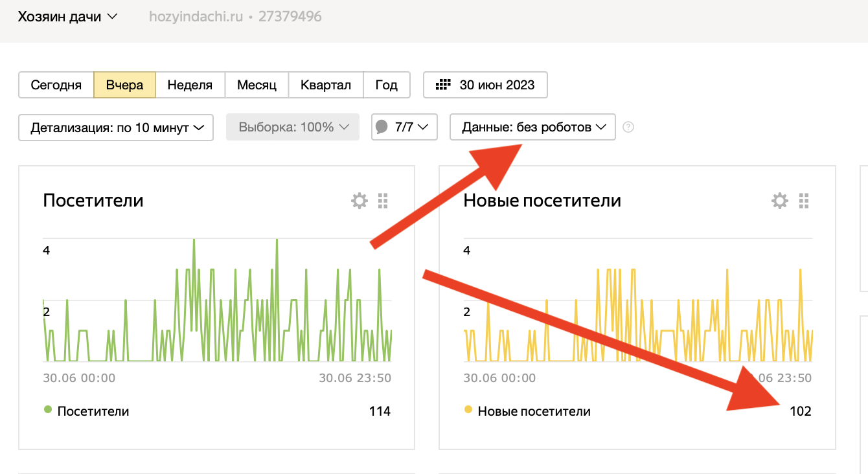Switch to the Неделя period tab
Screen dimensions: 868x474
pos(190,85)
